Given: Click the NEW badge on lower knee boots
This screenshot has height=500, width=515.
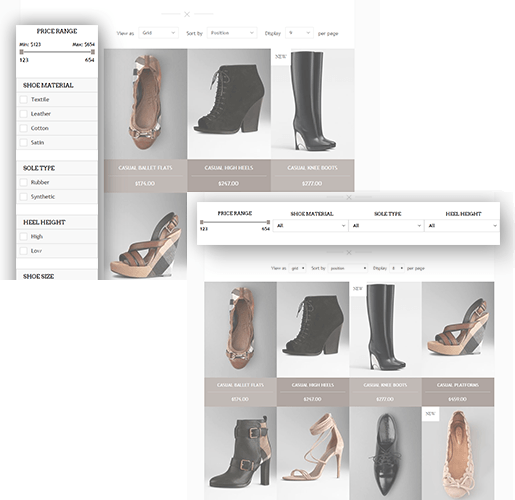Looking at the screenshot, I should coord(358,289).
